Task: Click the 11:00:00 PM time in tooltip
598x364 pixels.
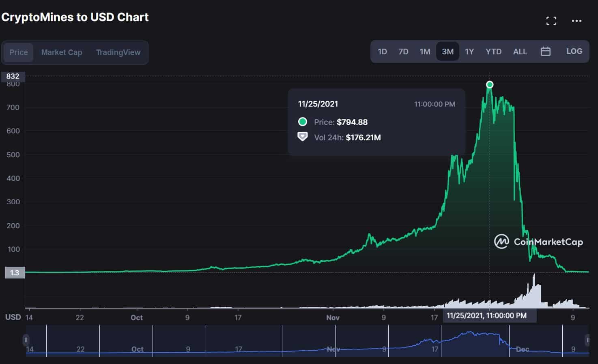Action: [435, 104]
